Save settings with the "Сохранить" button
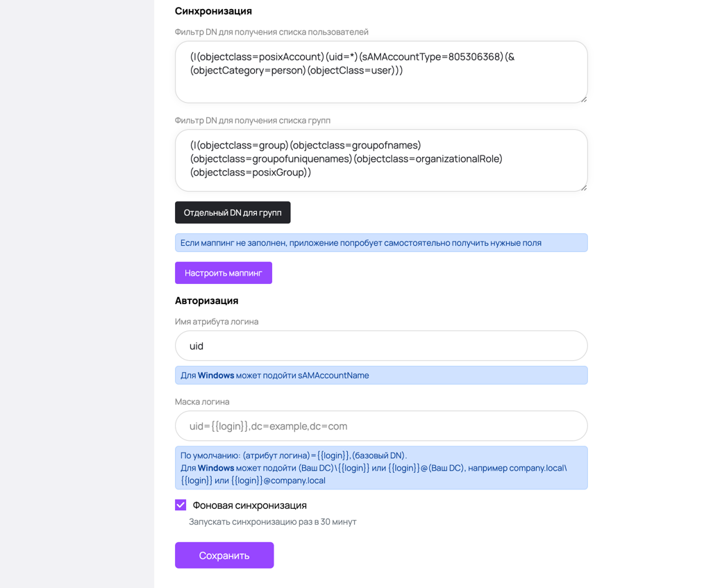This screenshot has width=713, height=588. tap(224, 555)
